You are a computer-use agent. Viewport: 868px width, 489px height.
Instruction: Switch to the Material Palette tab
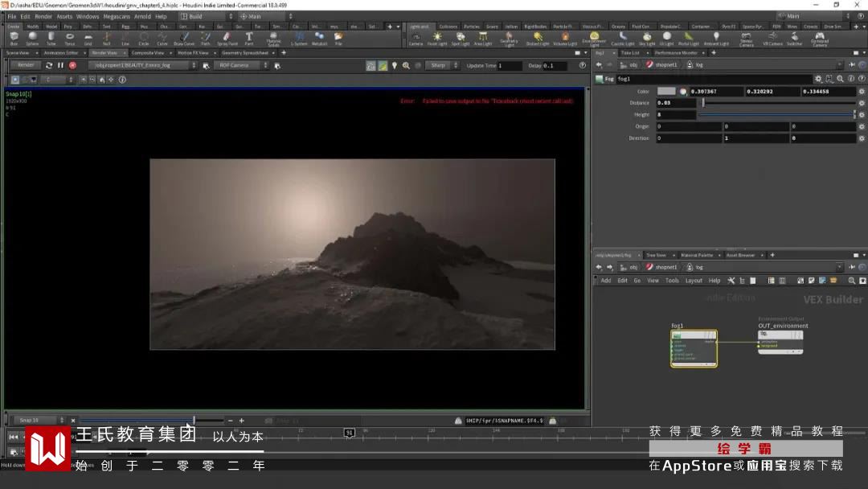[x=696, y=255]
